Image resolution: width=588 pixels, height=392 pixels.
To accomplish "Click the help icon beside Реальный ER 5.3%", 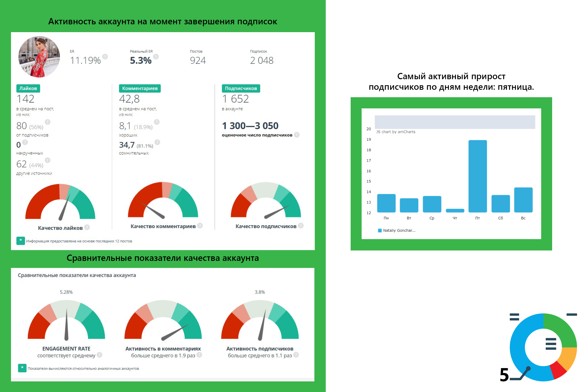I will pyautogui.click(x=156, y=57).
